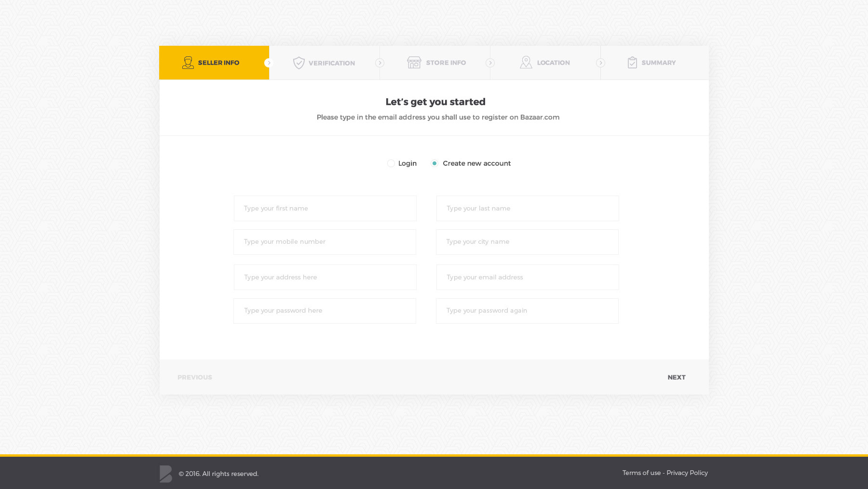This screenshot has width=868, height=489.
Task: Select the Login radio button
Action: (391, 163)
